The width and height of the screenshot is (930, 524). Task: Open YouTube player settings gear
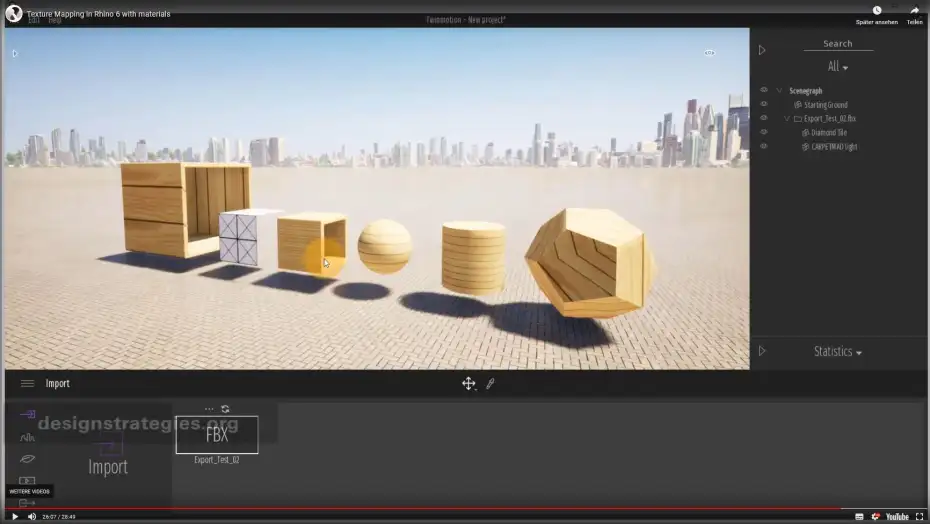pyautogui.click(x=875, y=517)
